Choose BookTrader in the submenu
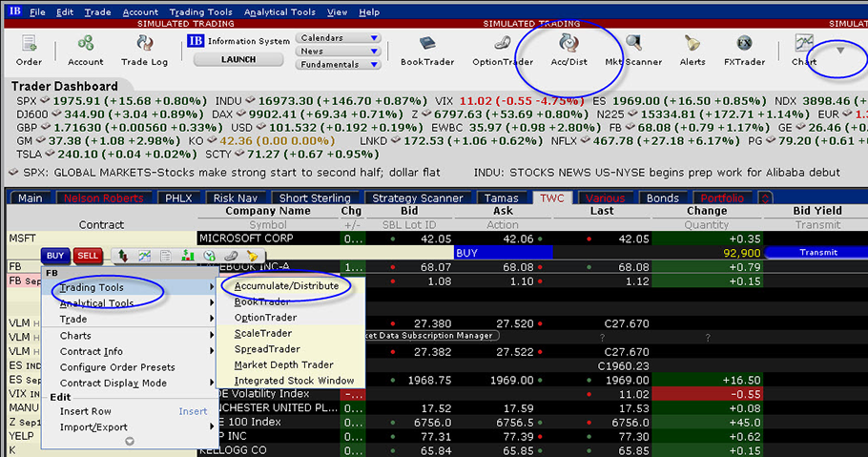The height and width of the screenshot is (457, 868). (262, 301)
